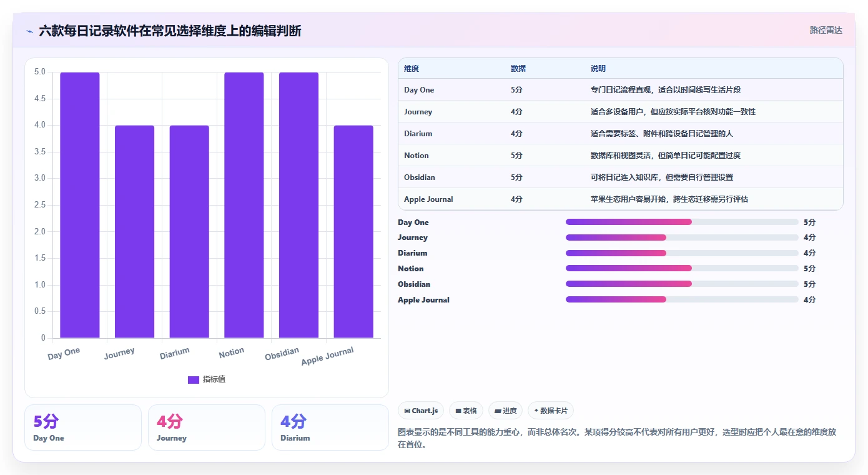
Task: Click the Obsidian label under the chart axis
Action: click(282, 354)
